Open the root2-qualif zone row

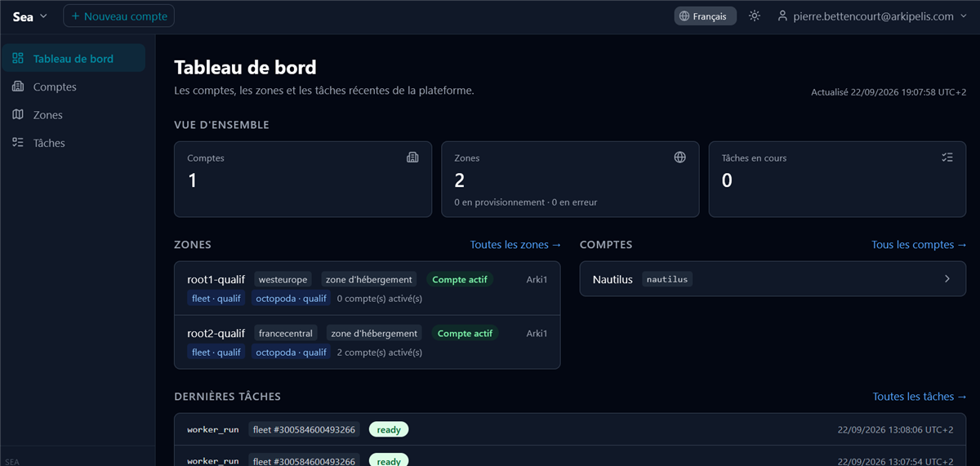tap(367, 342)
